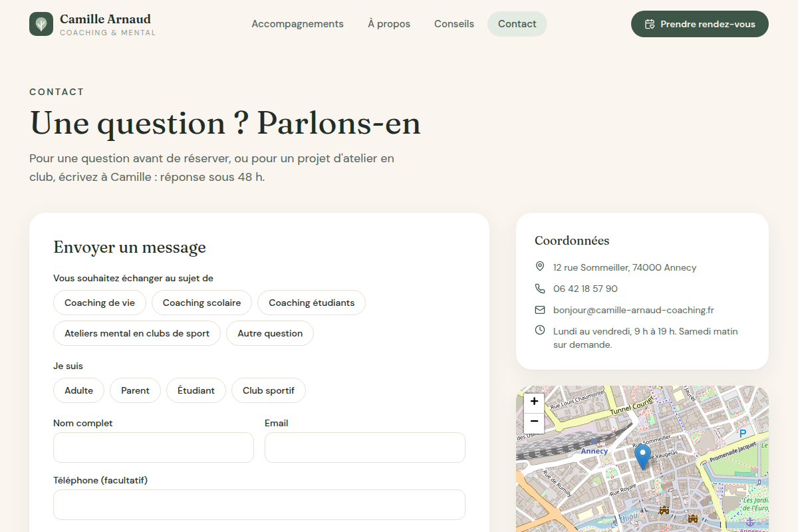Select the Coaching de vie topic chip

[100, 303]
